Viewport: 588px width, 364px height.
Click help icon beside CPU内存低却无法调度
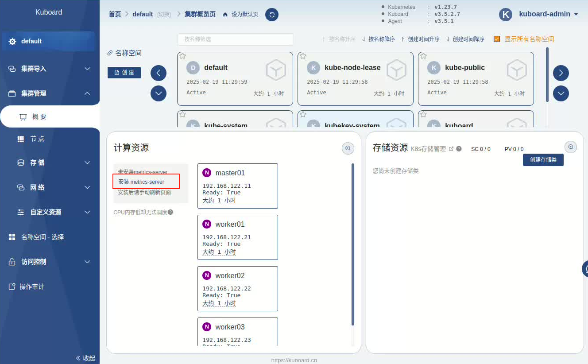(x=170, y=212)
